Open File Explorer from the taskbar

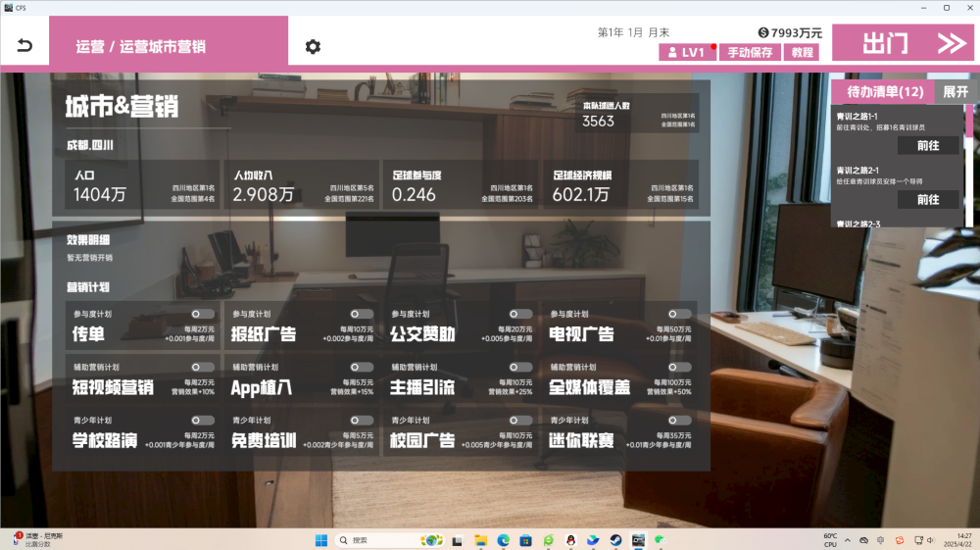click(x=480, y=540)
